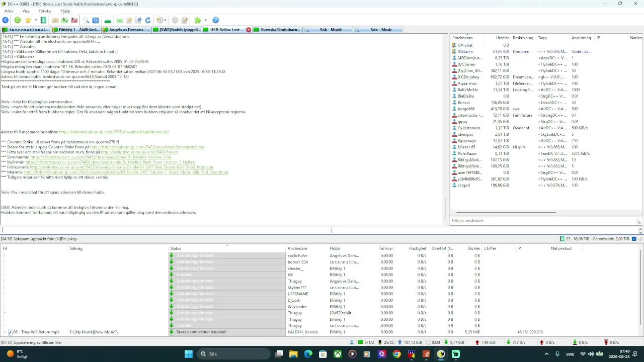Click the 747 B/s download speed indicator
This screenshot has width=644, height=362.
[516, 342]
